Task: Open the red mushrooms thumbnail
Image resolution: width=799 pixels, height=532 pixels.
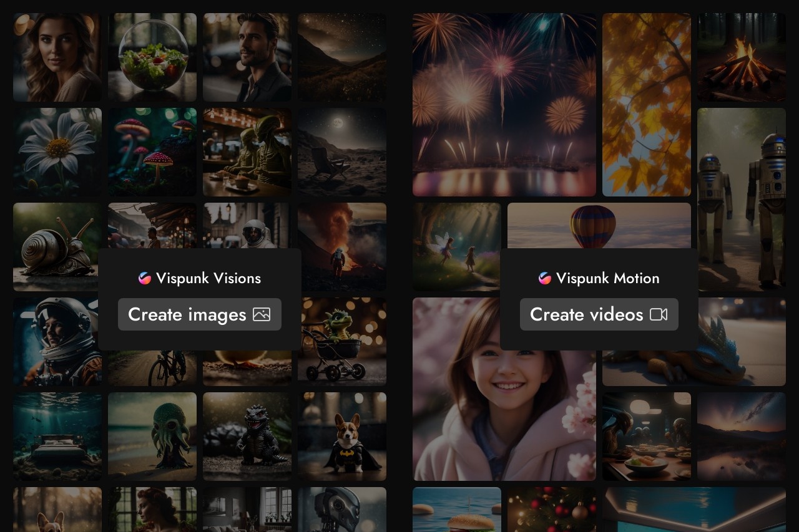Action: 152,152
